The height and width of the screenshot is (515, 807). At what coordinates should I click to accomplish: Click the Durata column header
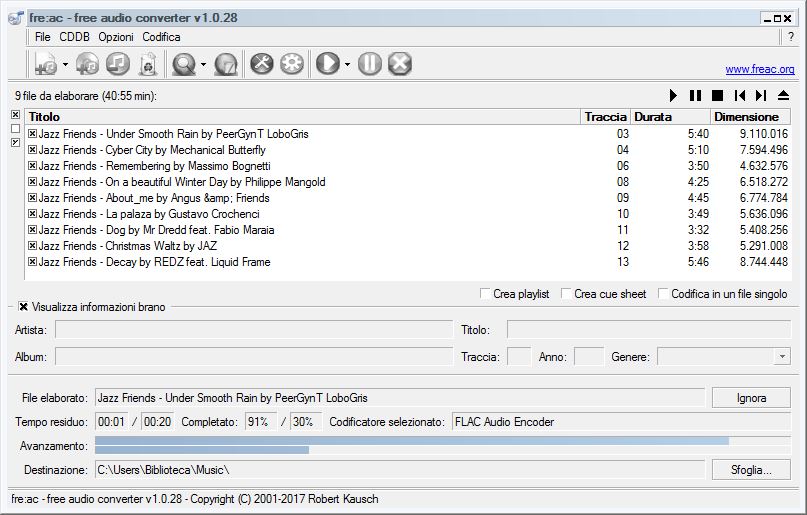[x=670, y=117]
